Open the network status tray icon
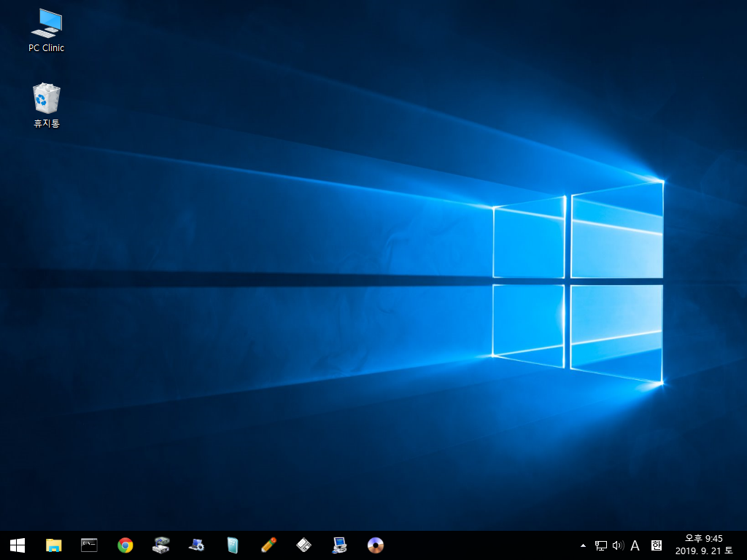 (601, 545)
